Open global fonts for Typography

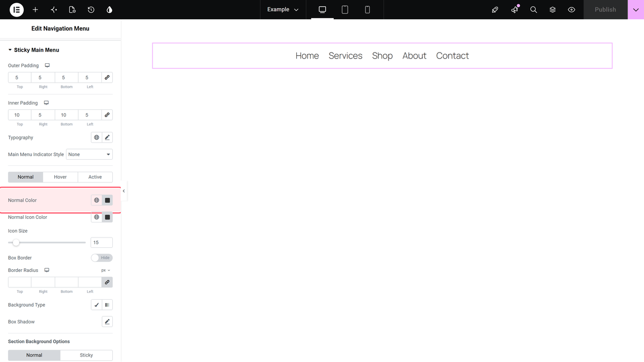(x=97, y=138)
